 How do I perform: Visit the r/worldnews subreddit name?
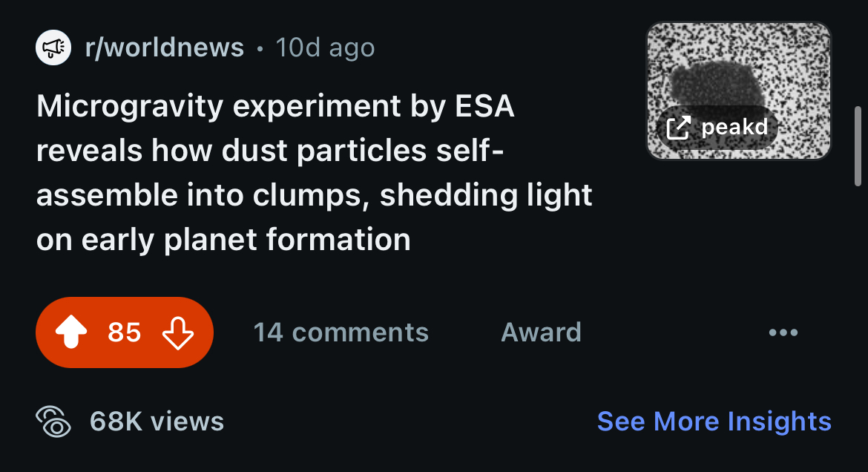pyautogui.click(x=165, y=47)
